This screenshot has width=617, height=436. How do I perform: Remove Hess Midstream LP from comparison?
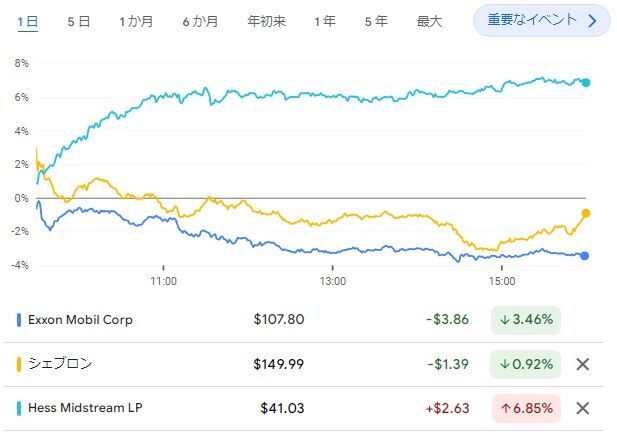click(x=583, y=408)
